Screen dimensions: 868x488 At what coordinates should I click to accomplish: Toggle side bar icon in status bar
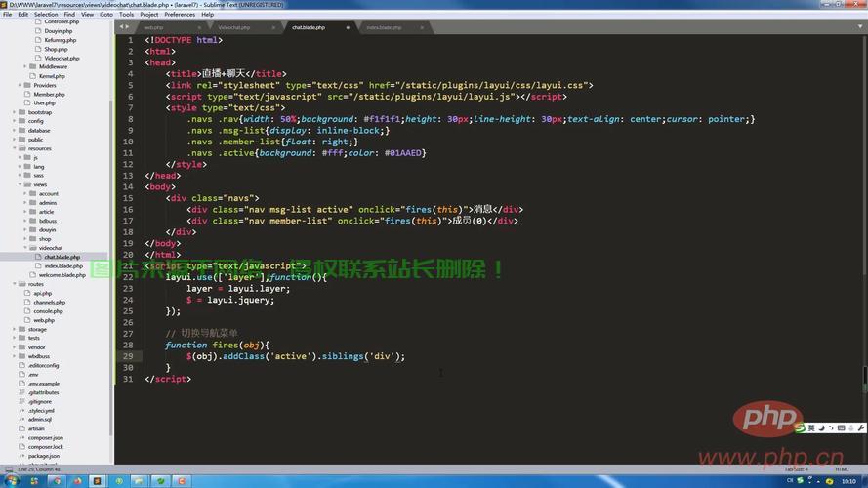click(x=9, y=469)
